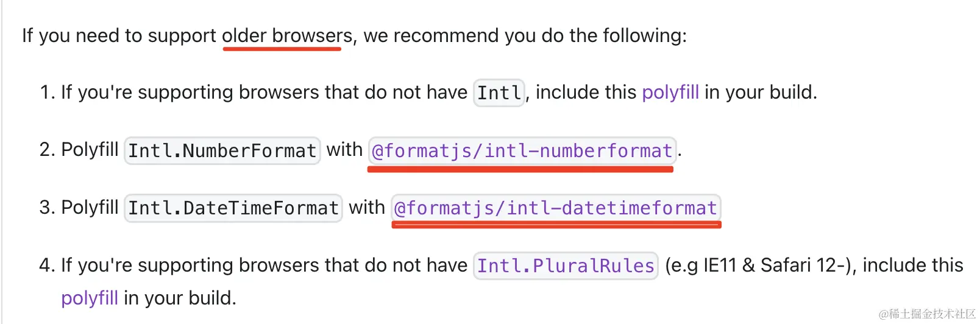
Task: Click 'If you need to support' opening text
Action: tap(119, 36)
